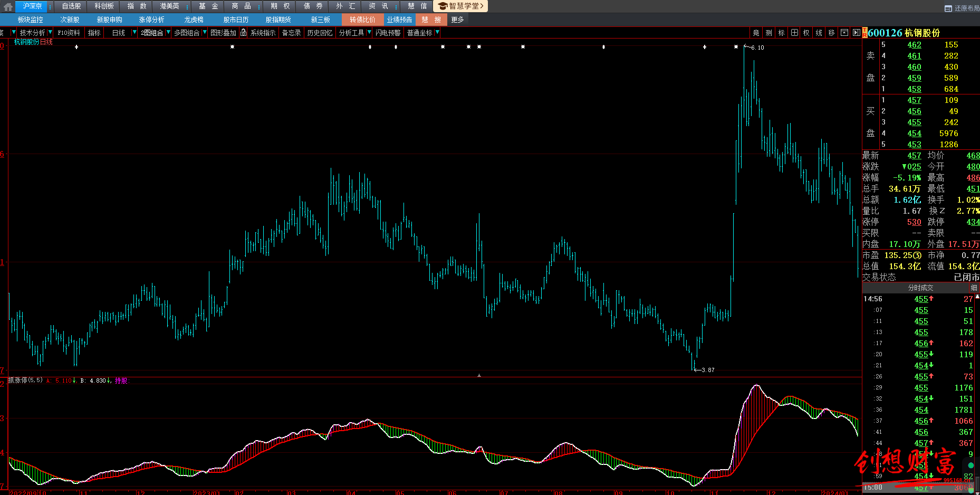980x495 pixels.
Task: Click the 线 draw-line toolbar icon
Action: pyautogui.click(x=819, y=33)
